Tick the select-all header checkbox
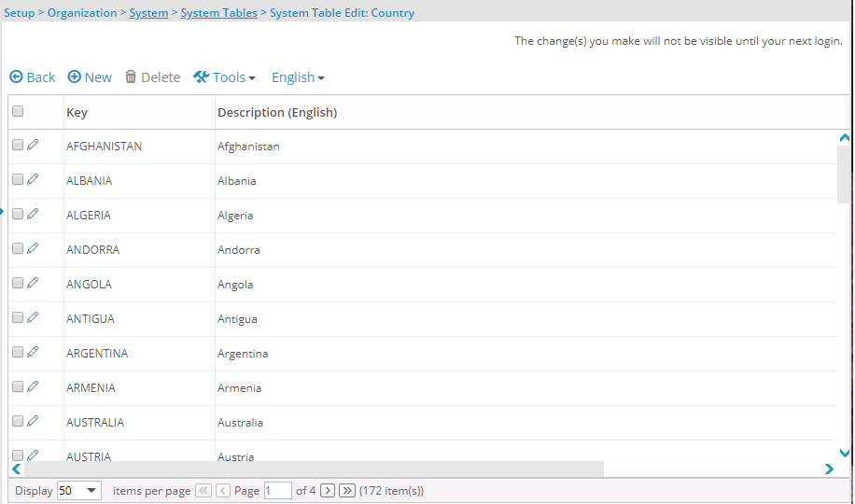Screen dimensions: 855x504 pyautogui.click(x=18, y=111)
